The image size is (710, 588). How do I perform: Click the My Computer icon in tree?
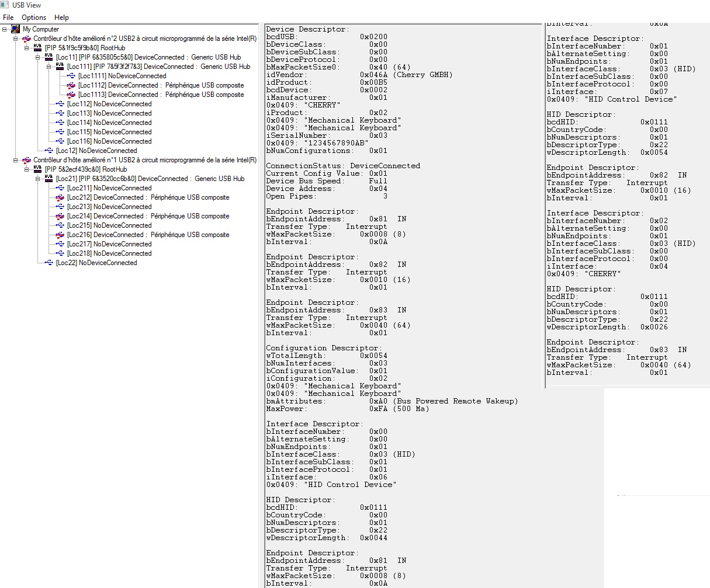[x=16, y=29]
